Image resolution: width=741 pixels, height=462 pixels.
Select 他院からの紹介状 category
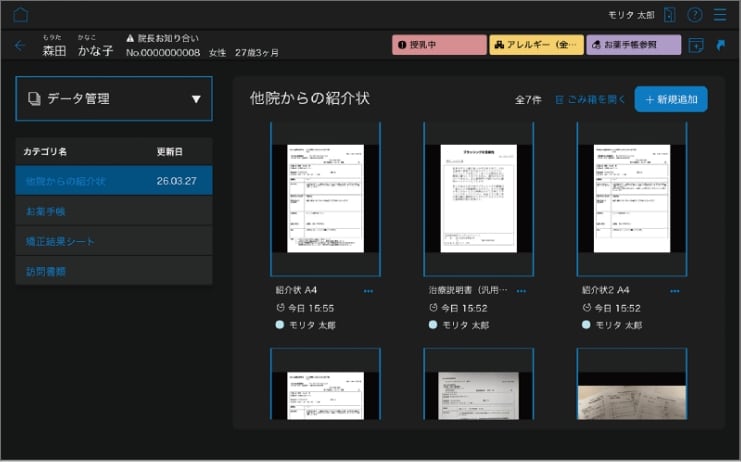pyautogui.click(x=114, y=181)
